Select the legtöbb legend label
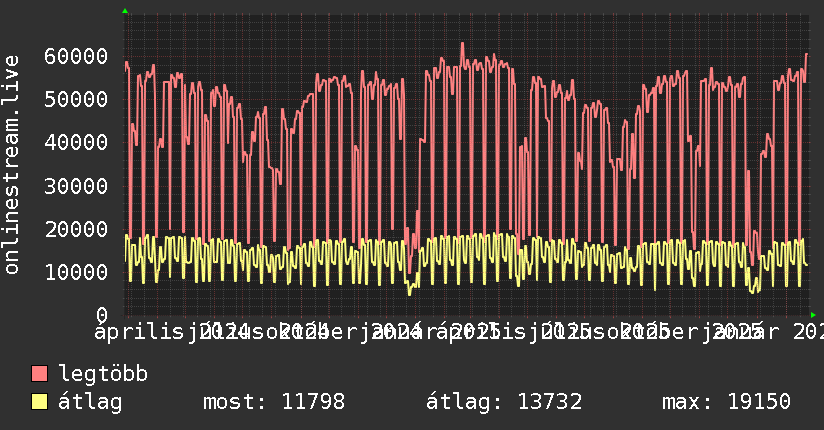Viewport: 824px width, 430px height. 104,373
